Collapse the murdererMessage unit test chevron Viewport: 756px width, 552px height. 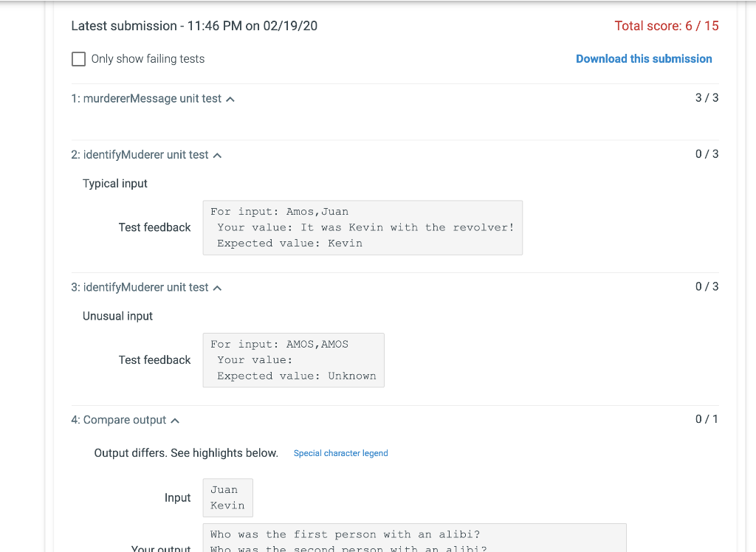(230, 100)
